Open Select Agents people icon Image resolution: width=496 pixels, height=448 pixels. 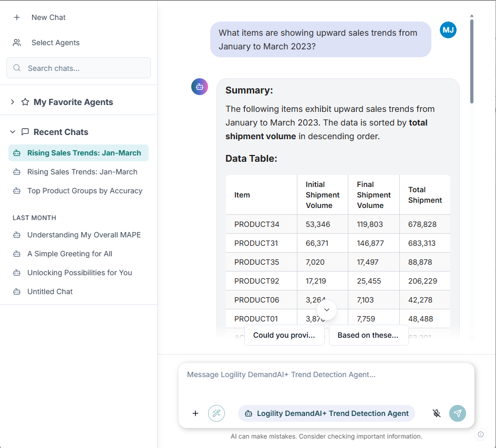tap(17, 43)
